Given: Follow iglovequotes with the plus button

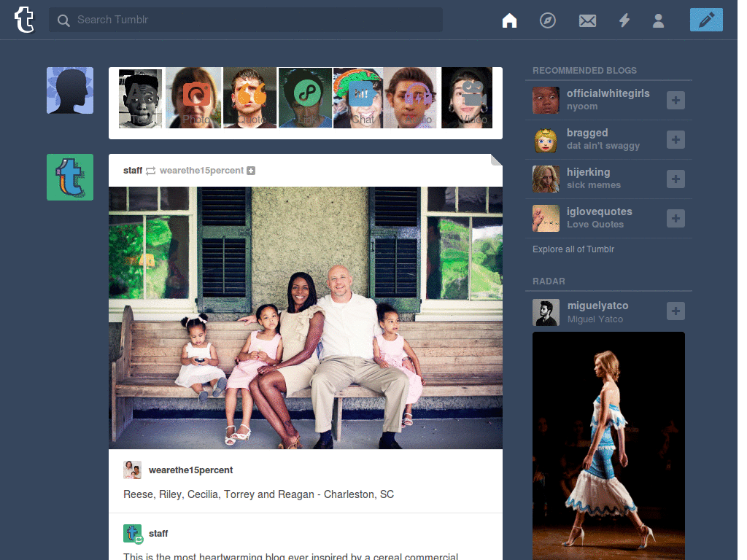Looking at the screenshot, I should click(676, 218).
